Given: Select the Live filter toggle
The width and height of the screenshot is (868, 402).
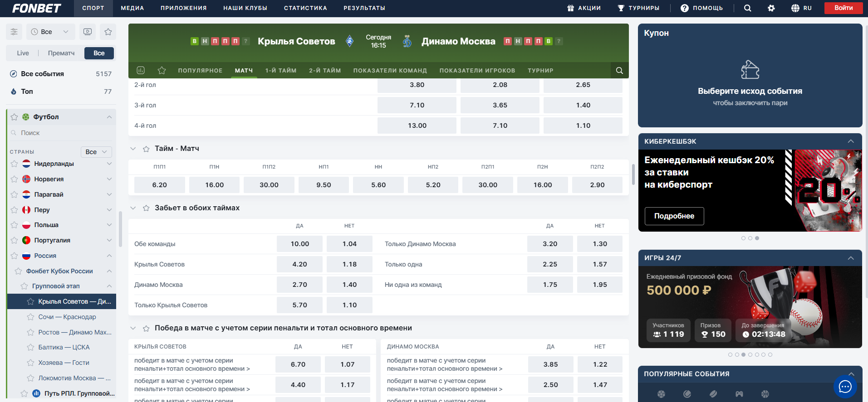Looking at the screenshot, I should [23, 53].
